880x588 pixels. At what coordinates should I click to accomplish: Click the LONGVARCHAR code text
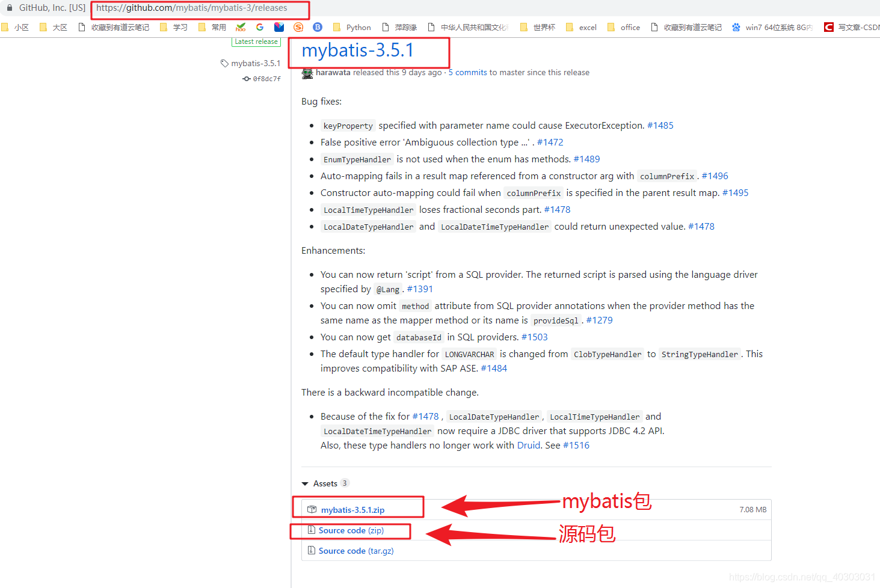point(470,354)
